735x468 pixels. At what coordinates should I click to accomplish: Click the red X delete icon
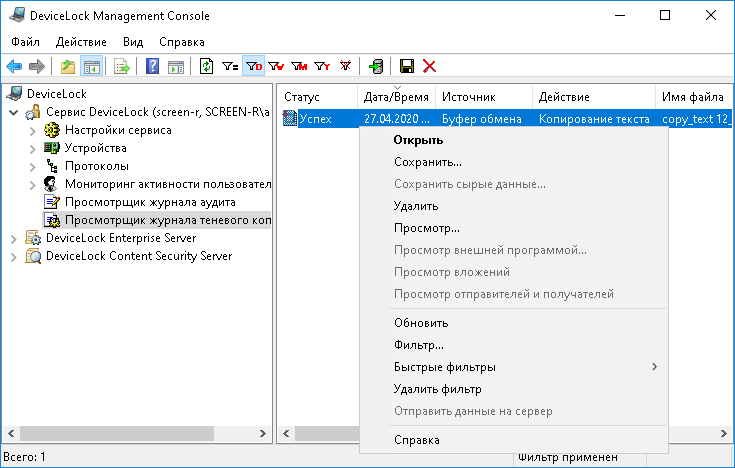tap(430, 66)
